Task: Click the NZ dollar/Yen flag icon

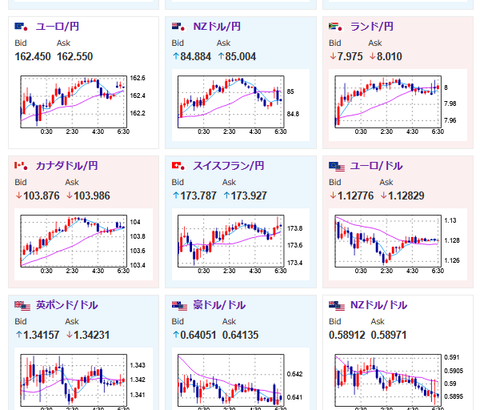Action: (x=178, y=27)
